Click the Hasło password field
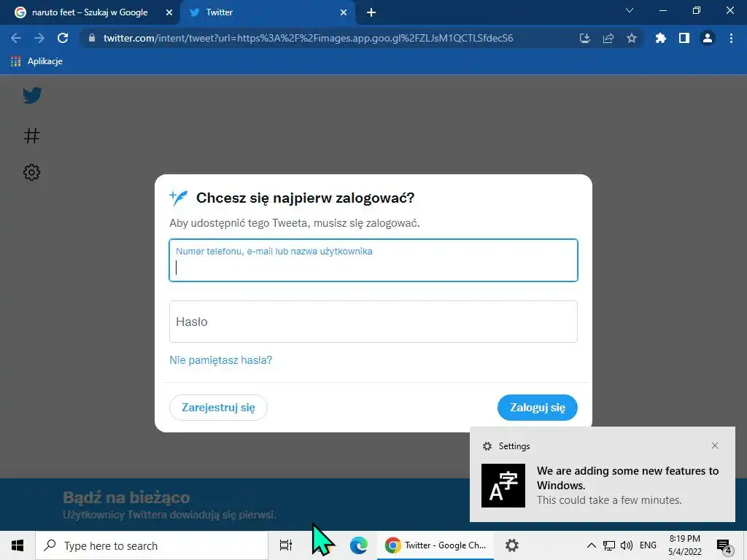 [373, 322]
